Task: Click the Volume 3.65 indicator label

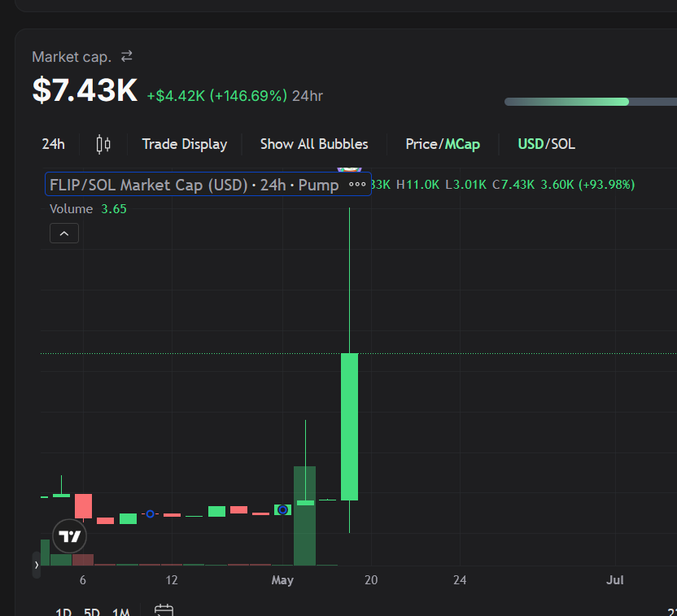Action: click(88, 209)
